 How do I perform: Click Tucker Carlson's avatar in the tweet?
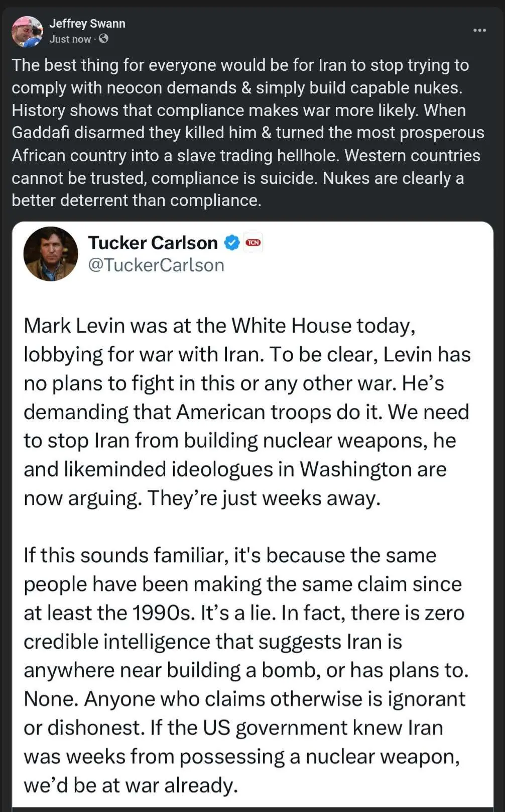point(51,254)
